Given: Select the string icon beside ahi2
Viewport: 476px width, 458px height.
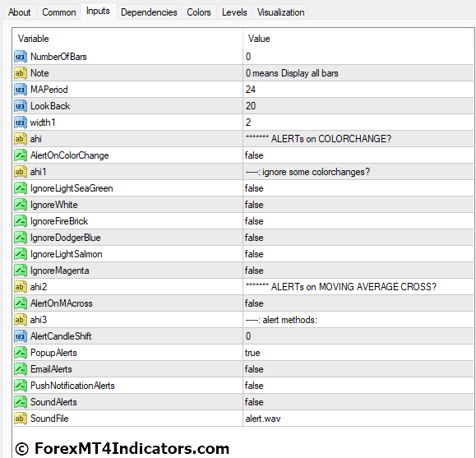Looking at the screenshot, I should (21, 287).
